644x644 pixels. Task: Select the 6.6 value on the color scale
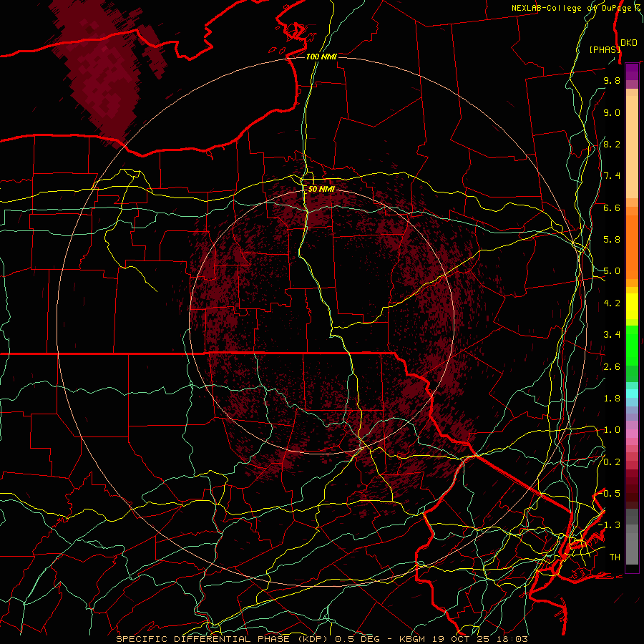tap(612, 208)
